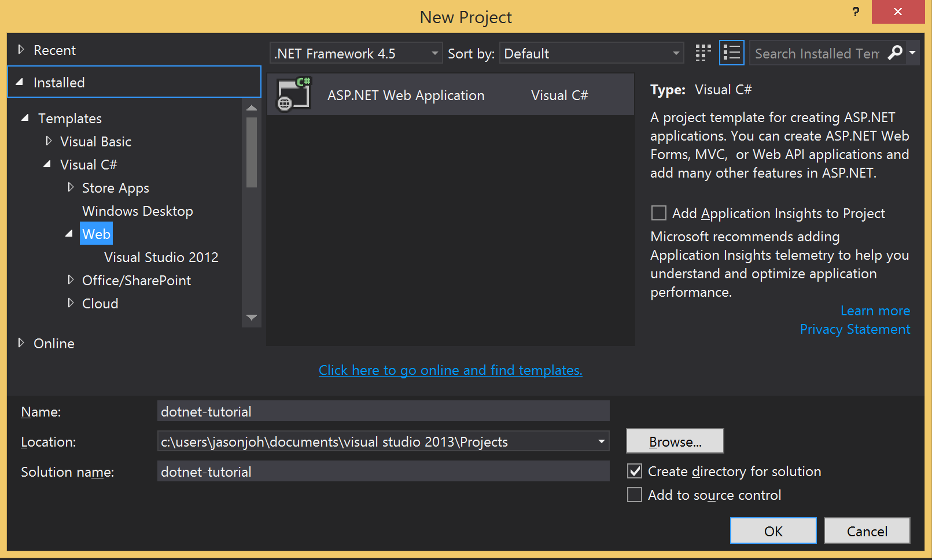The width and height of the screenshot is (932, 560).
Task: Expand the Cloud node
Action: pyautogui.click(x=71, y=303)
